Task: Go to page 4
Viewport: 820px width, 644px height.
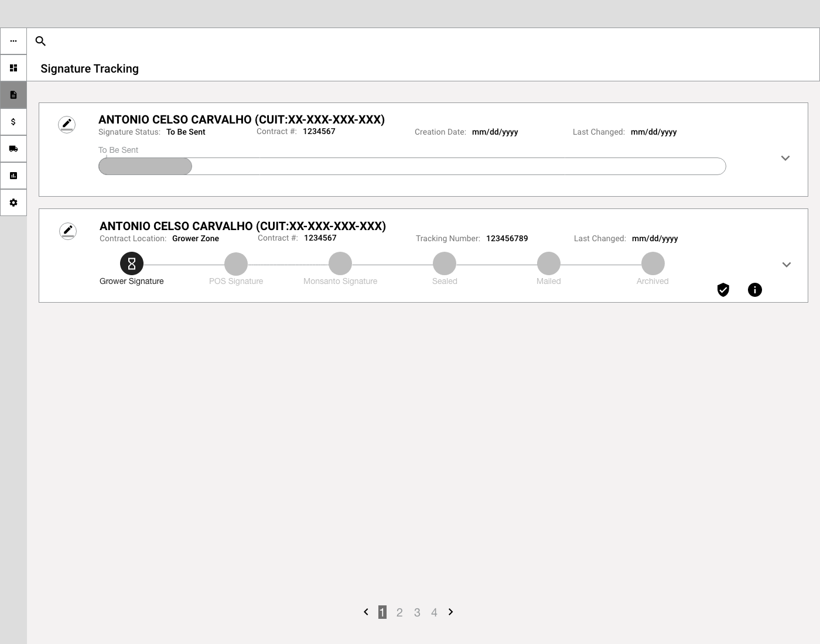Action: 434,612
